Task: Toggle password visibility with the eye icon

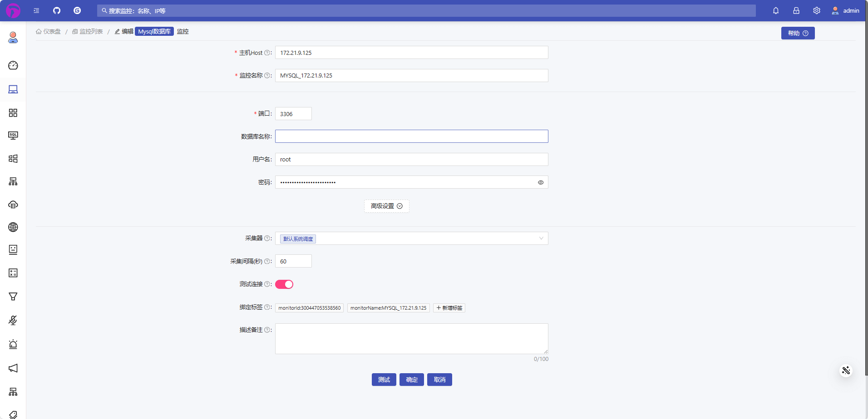Action: tap(540, 182)
